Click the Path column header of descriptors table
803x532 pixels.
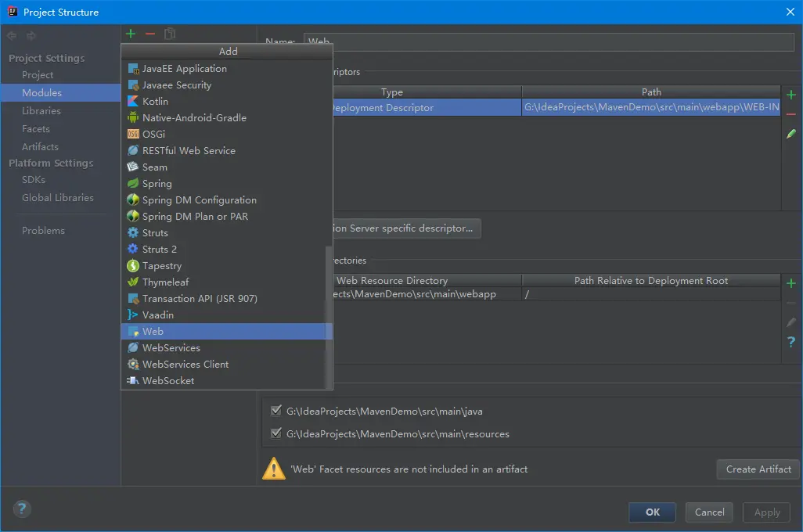tap(651, 92)
